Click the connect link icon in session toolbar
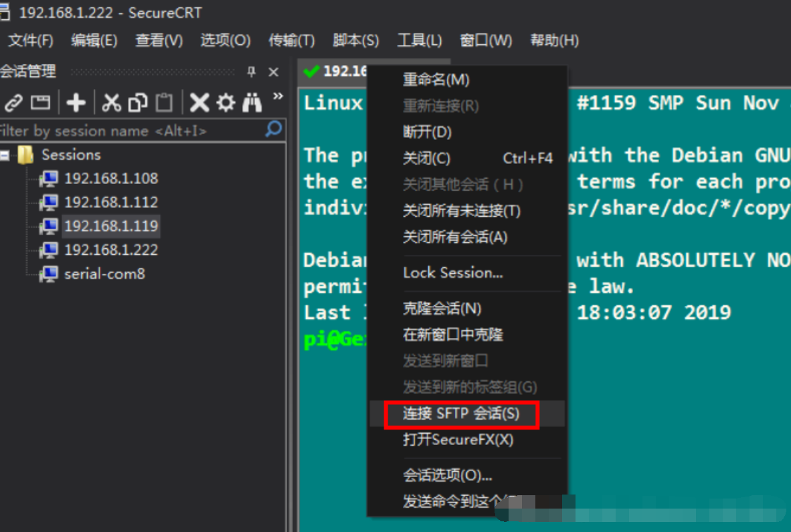Screen dimensions: 791x532 tap(13, 103)
